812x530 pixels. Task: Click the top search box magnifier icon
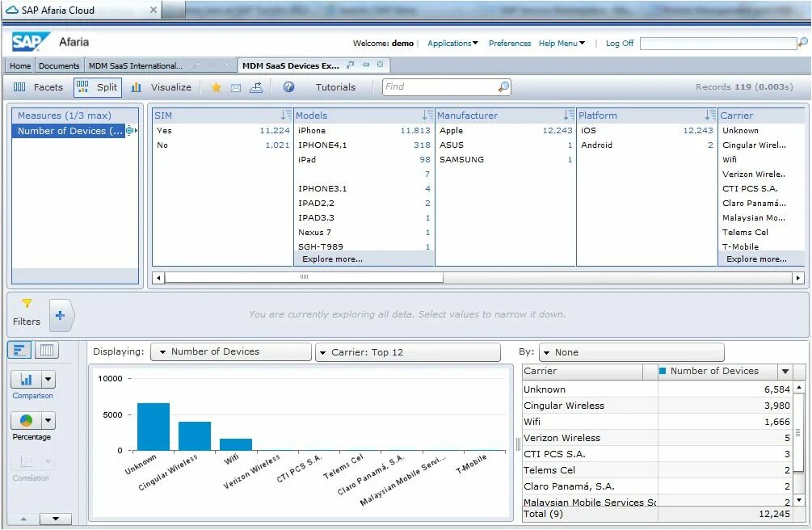pyautogui.click(x=802, y=43)
